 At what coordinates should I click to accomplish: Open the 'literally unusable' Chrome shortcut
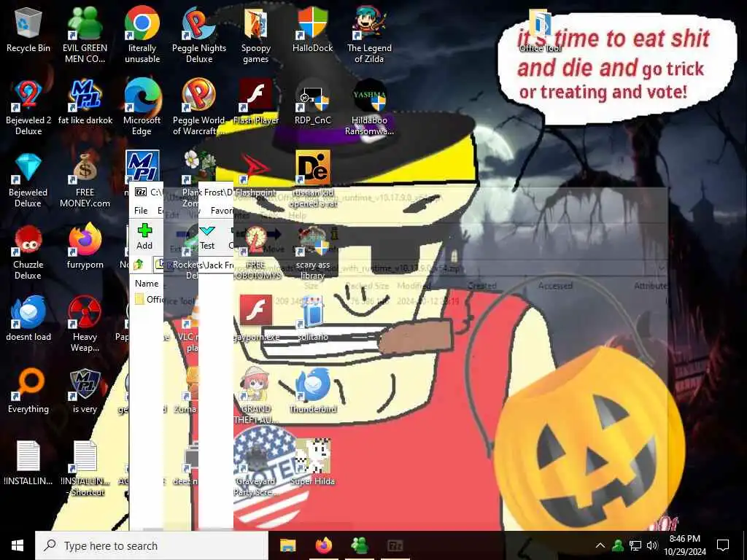pos(142,34)
